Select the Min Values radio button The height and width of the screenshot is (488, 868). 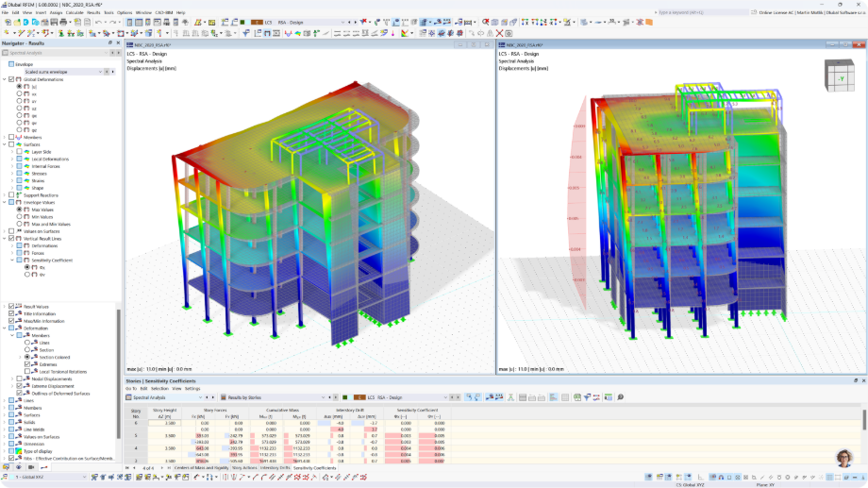20,216
